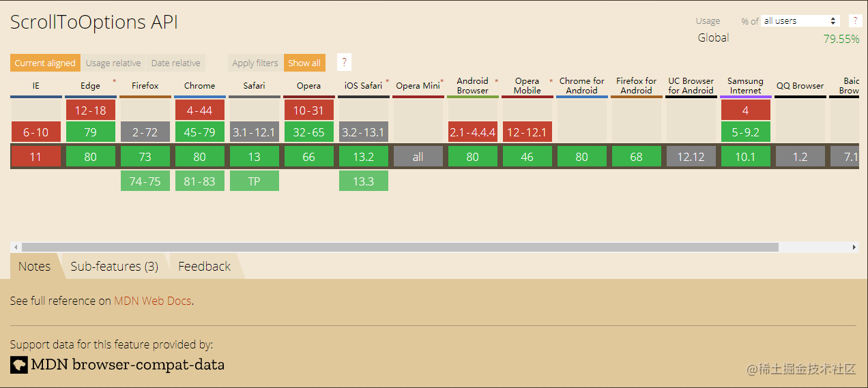Click the Opera Mobile column header
The width and height of the screenshot is (868, 388).
click(527, 86)
